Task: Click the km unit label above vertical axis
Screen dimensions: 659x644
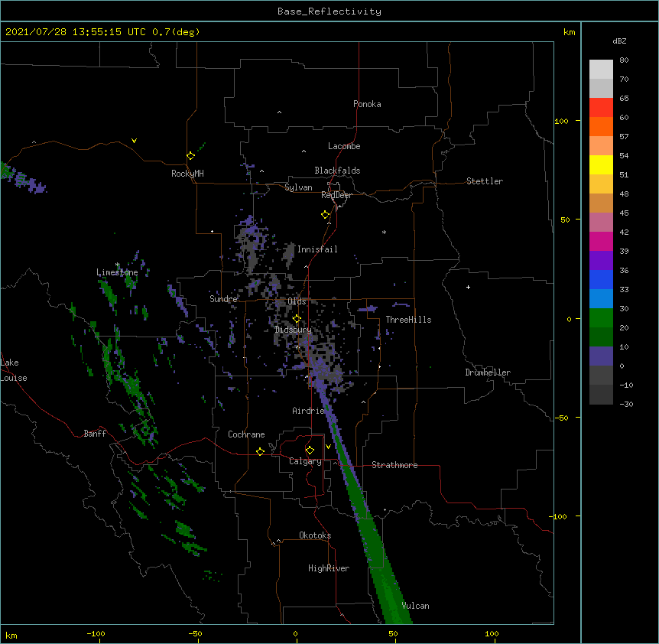Action: (569, 32)
